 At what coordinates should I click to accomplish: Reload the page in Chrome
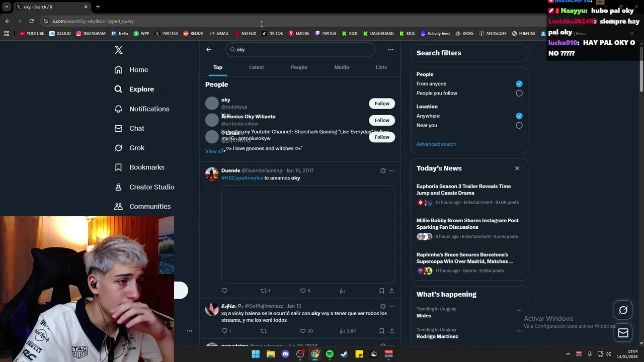(x=31, y=21)
